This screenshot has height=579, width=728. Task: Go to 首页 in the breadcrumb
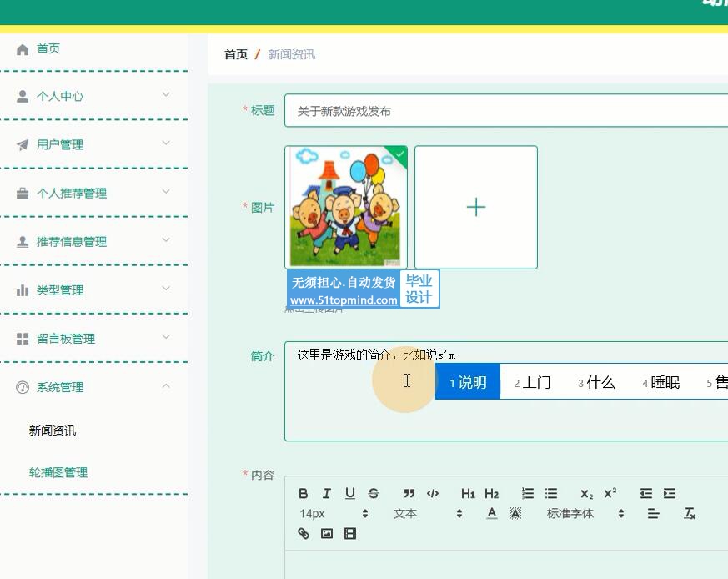(236, 54)
